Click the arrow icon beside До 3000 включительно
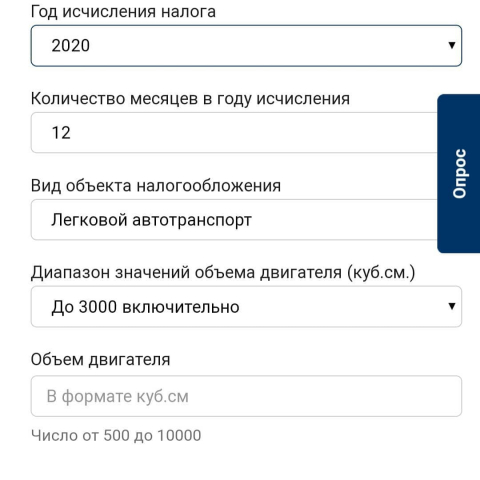480x480 pixels. pos(452,306)
